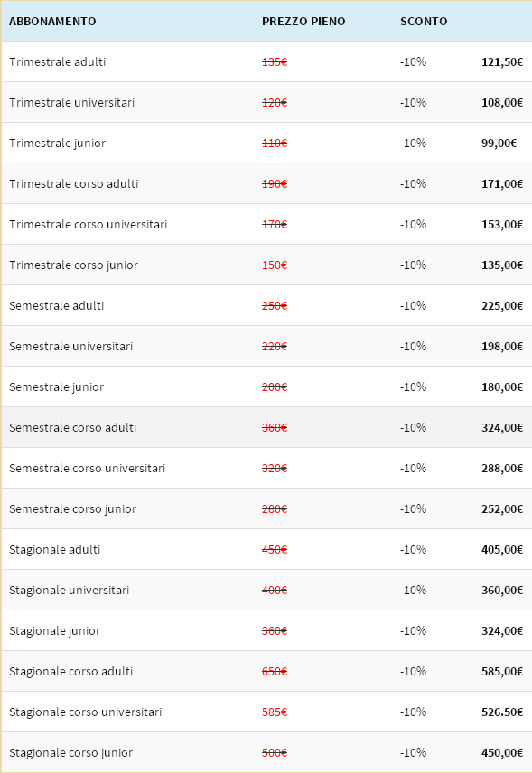Select the Trimestrale adulti row label
This screenshot has height=773, width=532.
coord(57,61)
